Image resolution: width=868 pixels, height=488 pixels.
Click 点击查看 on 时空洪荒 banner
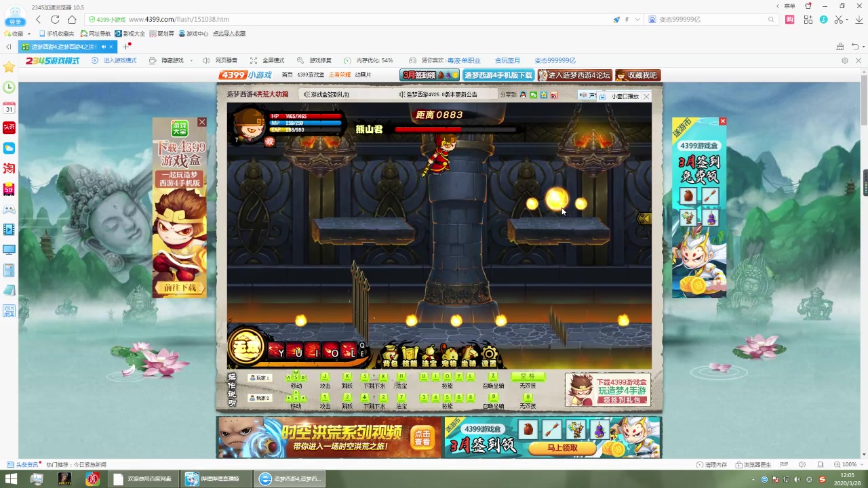point(422,437)
